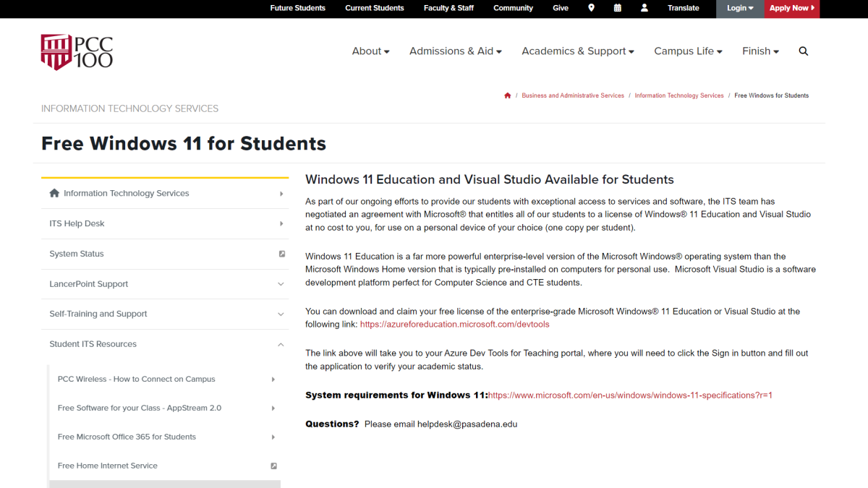
Task: Open the Admissions & Aid menu
Action: pos(455,51)
